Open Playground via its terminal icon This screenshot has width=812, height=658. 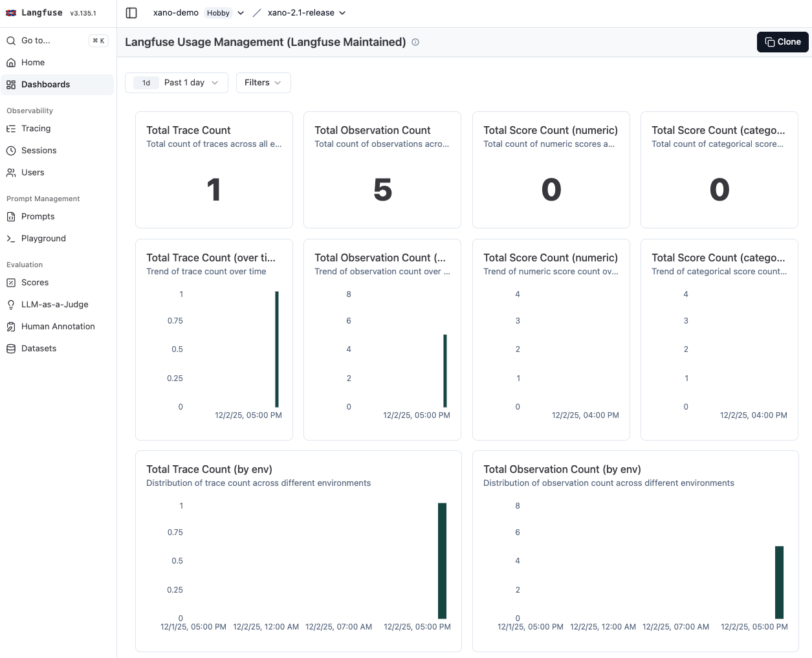pos(11,239)
